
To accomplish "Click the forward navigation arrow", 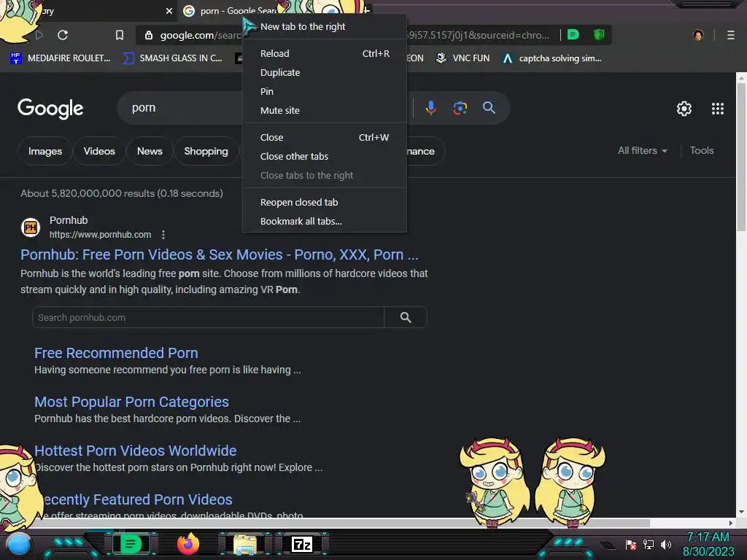I will click(39, 35).
